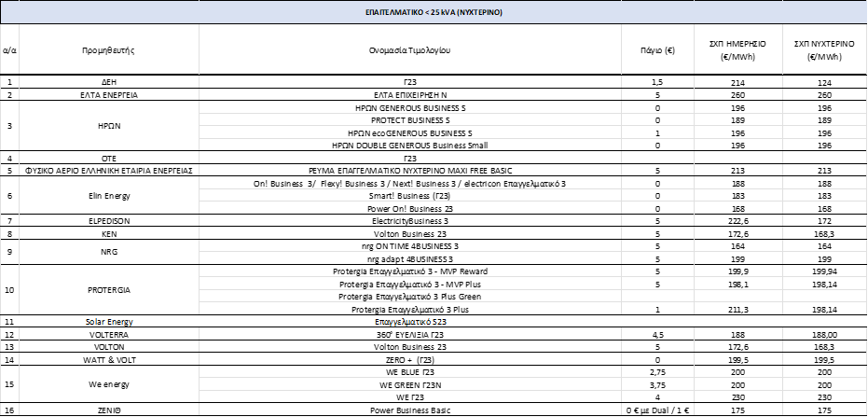
Task: Click tariff 'ZERO + (Γ23)'
Action: 409,360
